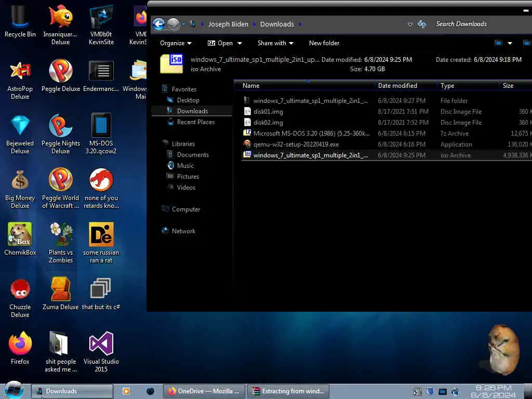Select the MS-DOS 3.20.qcow2 desktop file
The width and height of the screenshot is (532, 399).
(x=101, y=135)
